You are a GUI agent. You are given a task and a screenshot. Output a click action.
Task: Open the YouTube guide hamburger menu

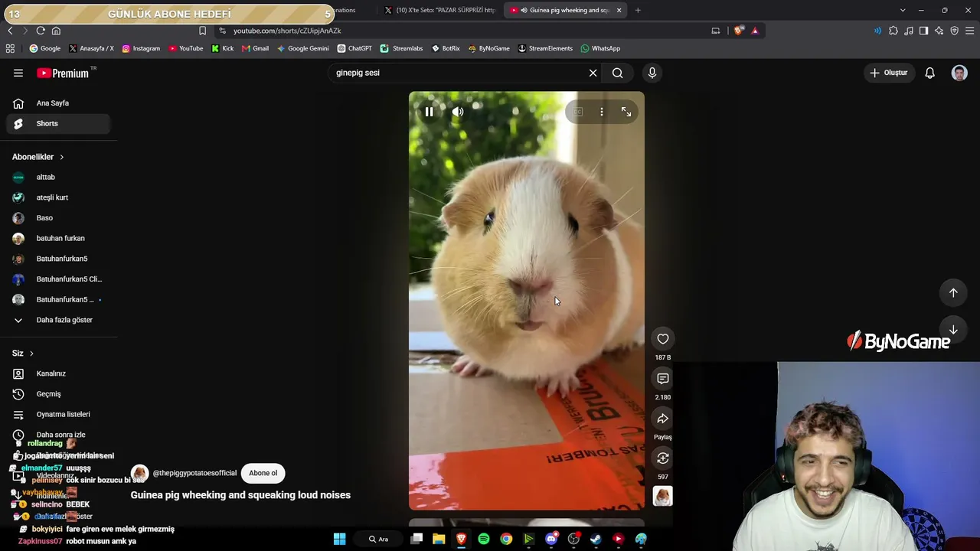click(x=18, y=73)
